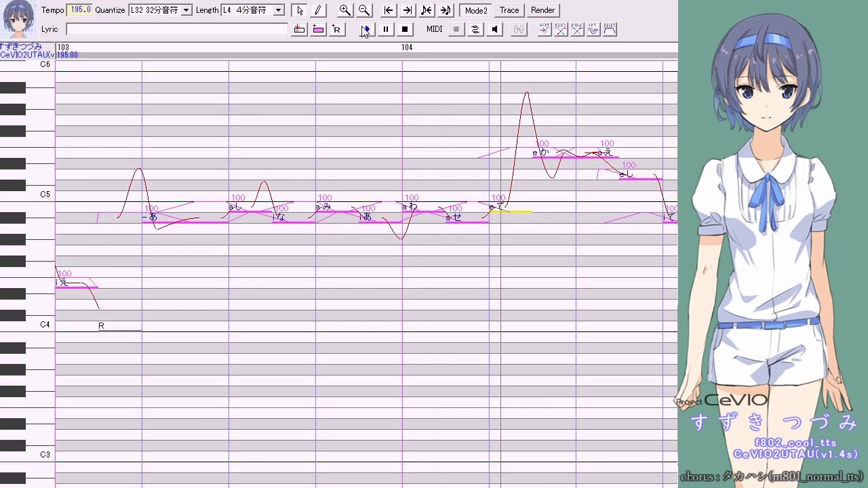This screenshot has height=488, width=868.
Task: Click the insert pink note icon
Action: click(x=318, y=29)
